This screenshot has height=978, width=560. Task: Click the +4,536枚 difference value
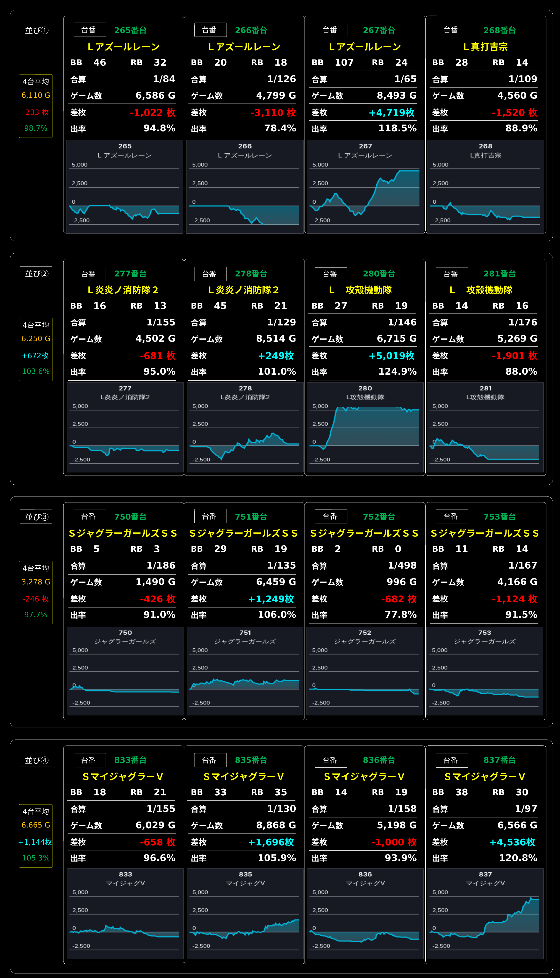[512, 842]
